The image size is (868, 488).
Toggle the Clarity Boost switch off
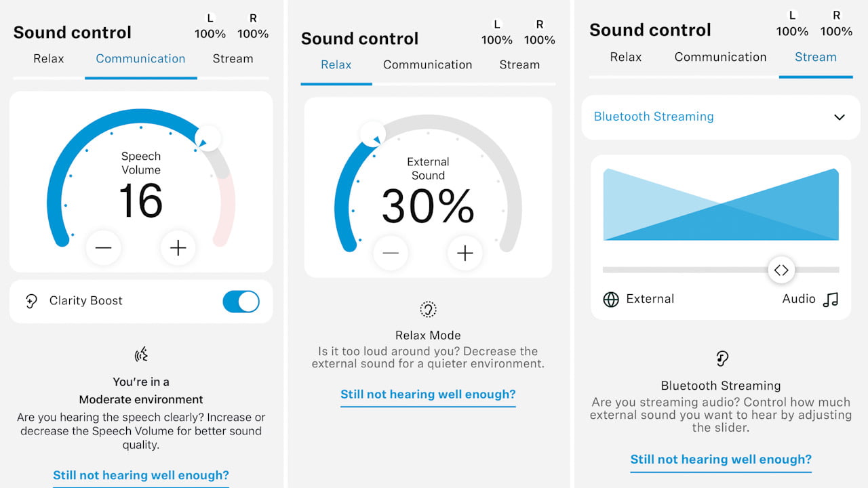click(241, 302)
